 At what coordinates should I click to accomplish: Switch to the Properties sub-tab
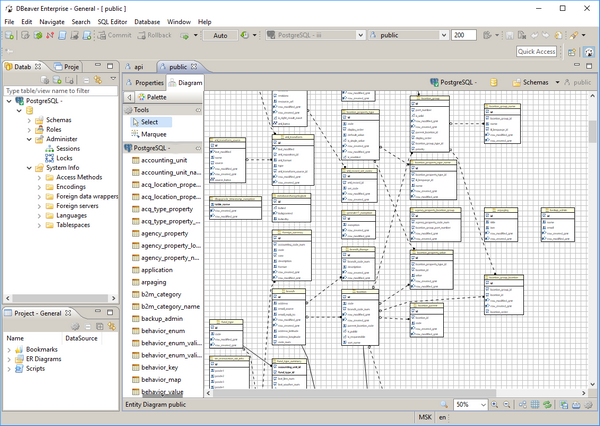click(145, 83)
